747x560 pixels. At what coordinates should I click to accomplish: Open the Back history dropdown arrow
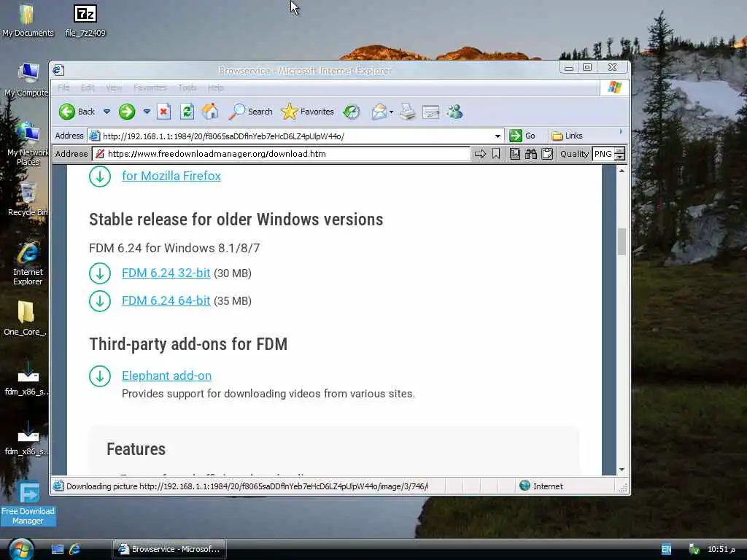[107, 112]
